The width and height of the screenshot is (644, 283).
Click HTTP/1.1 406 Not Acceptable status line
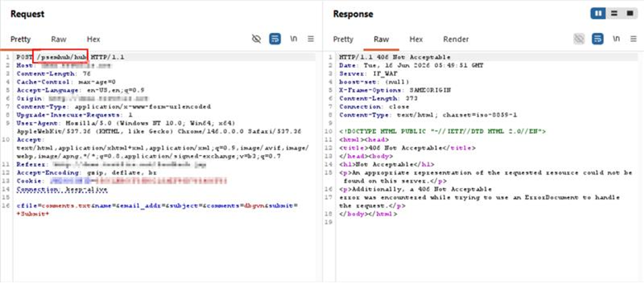pos(395,57)
